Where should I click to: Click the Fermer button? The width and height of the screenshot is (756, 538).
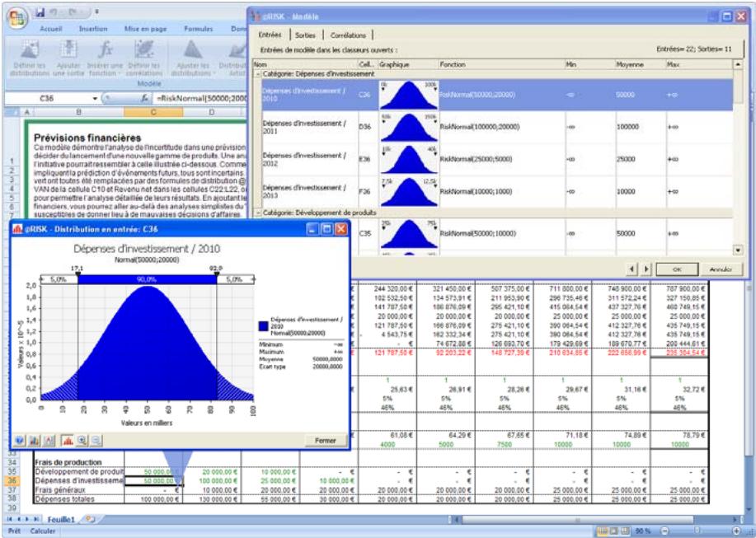(324, 441)
